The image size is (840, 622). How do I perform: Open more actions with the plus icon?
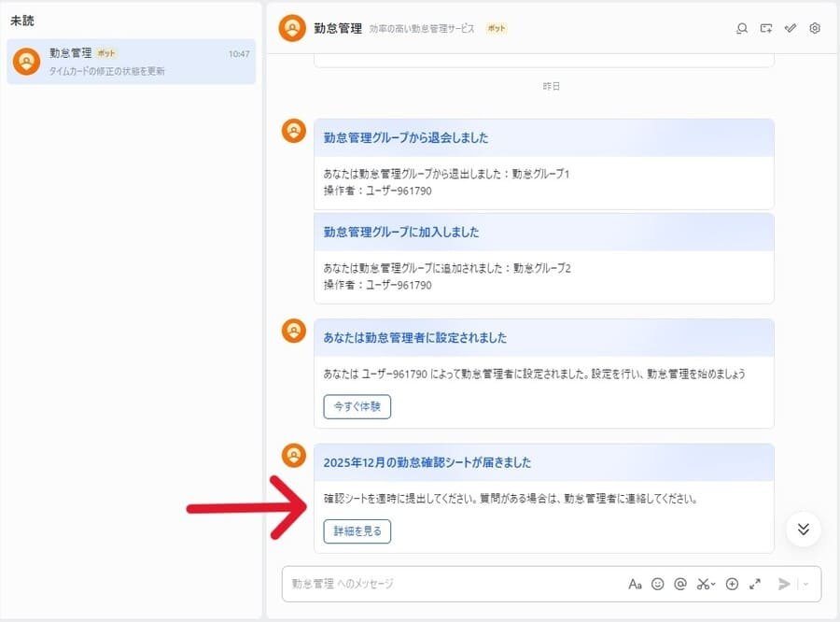(x=732, y=584)
